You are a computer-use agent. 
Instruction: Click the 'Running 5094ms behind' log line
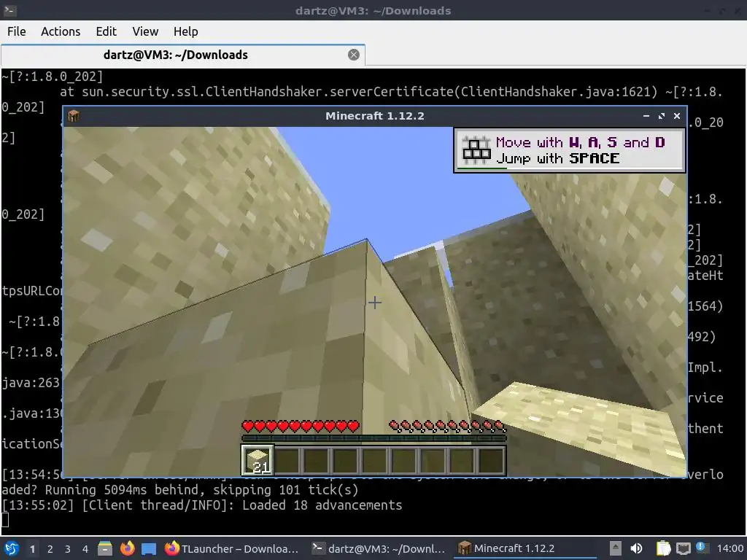pyautogui.click(x=180, y=490)
